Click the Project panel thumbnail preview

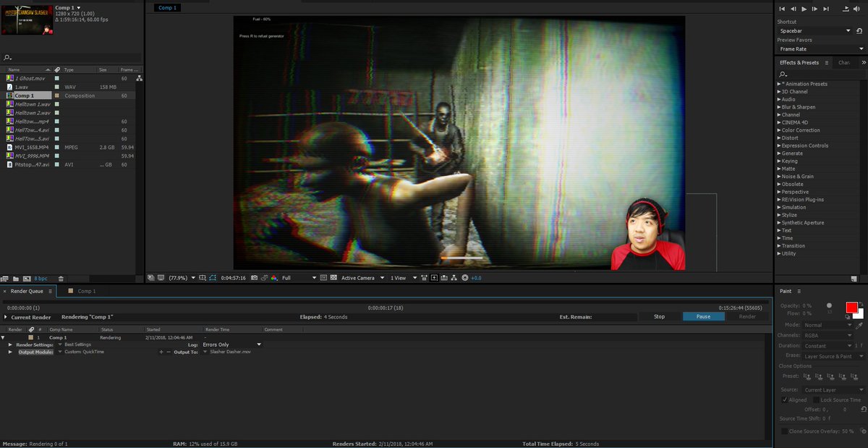(27, 20)
